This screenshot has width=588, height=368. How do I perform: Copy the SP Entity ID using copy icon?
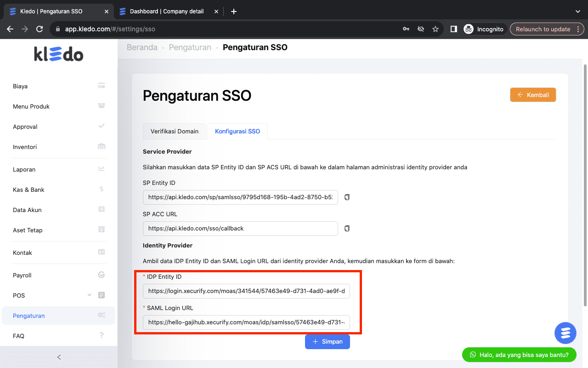(347, 197)
